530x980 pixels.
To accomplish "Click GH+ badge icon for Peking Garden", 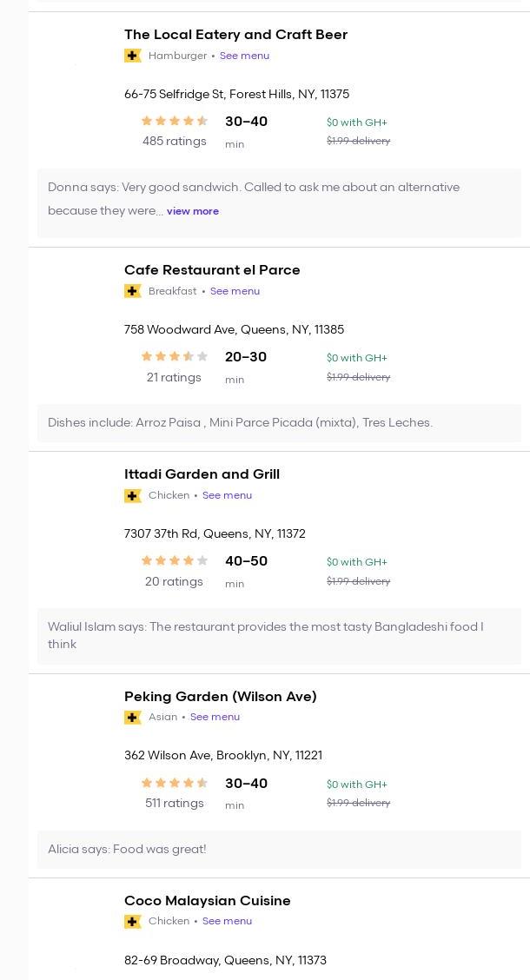I will click(132, 717).
